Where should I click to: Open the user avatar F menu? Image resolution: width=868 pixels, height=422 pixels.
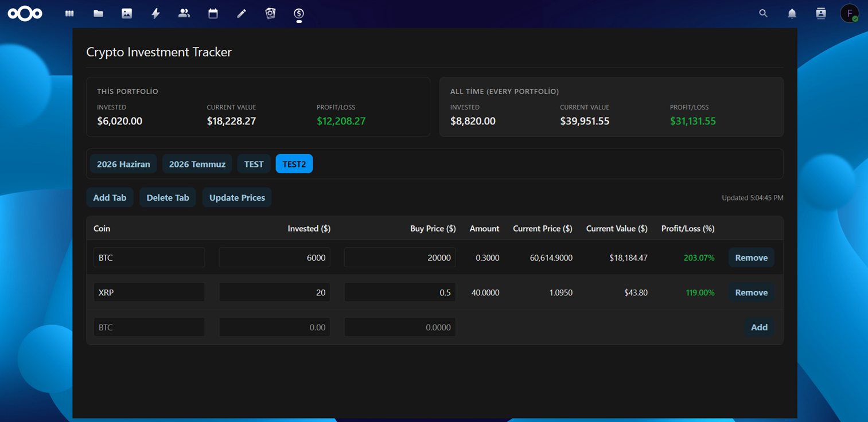850,13
